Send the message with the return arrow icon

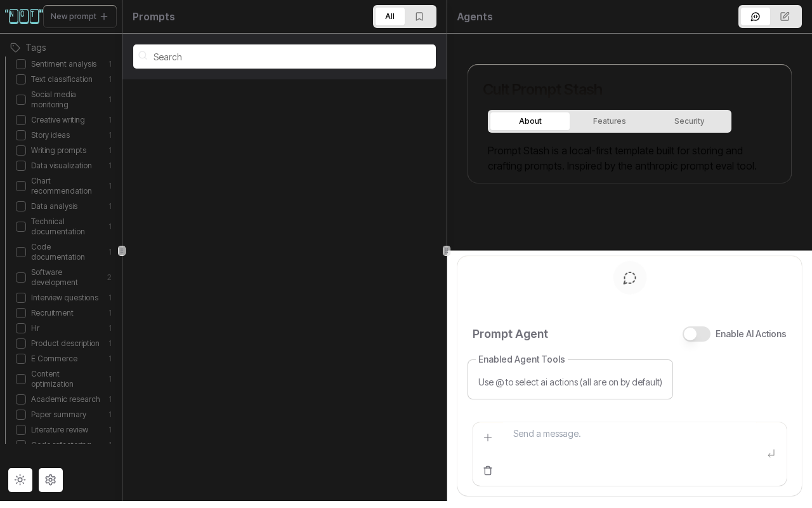(x=771, y=454)
